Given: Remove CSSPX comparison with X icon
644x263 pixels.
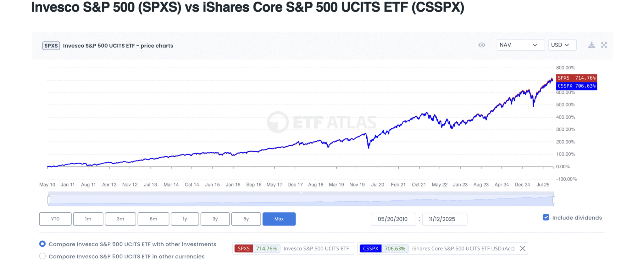Looking at the screenshot, I should click(523, 249).
